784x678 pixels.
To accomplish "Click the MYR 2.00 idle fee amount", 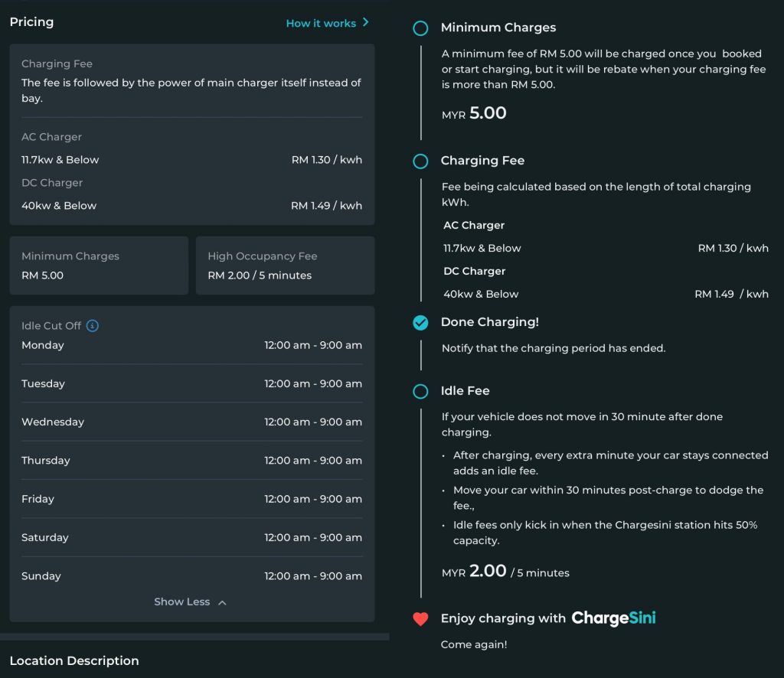I will click(487, 571).
